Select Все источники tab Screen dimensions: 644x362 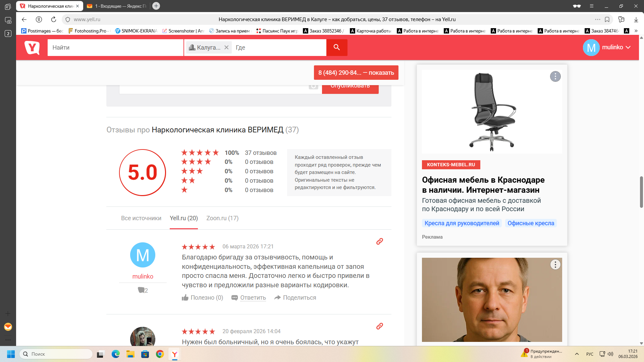tap(141, 218)
